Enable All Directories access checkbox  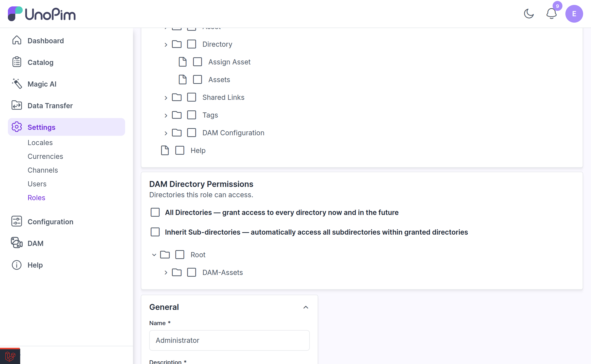click(155, 212)
